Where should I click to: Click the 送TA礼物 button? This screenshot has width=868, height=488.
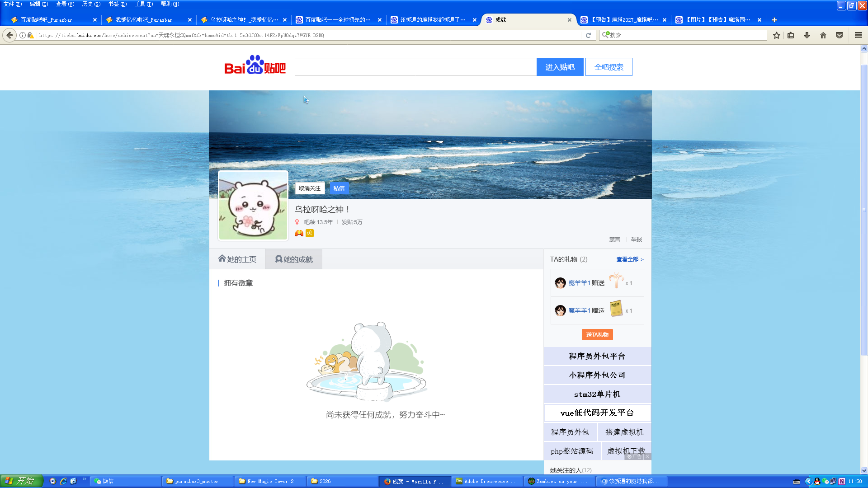(597, 335)
